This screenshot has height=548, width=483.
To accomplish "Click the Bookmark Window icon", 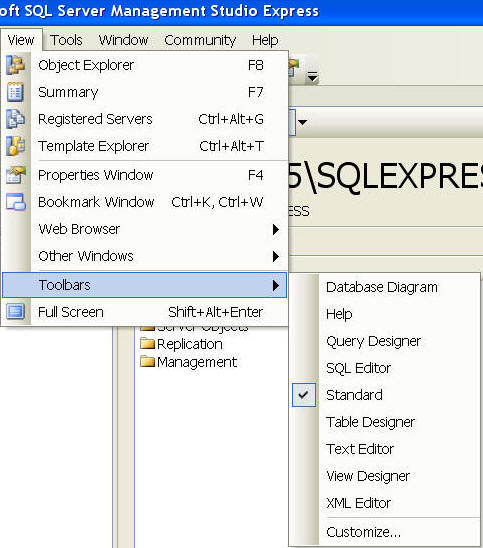I will point(15,202).
